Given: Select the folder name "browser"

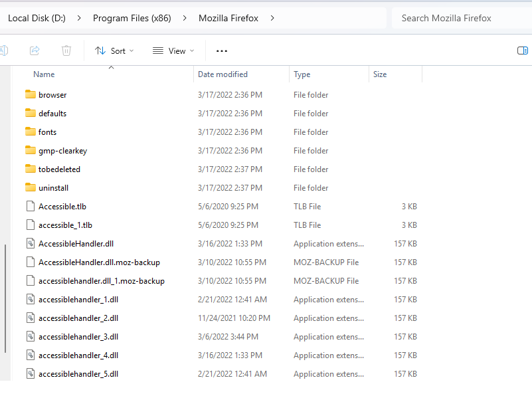Looking at the screenshot, I should 52,95.
